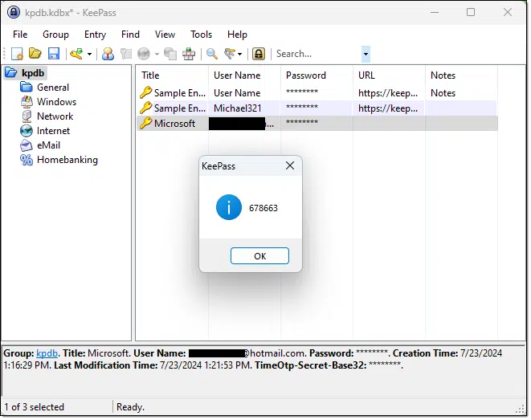531x420 pixels.
Task: Click the kpdb open folder icon
Action: (10, 73)
